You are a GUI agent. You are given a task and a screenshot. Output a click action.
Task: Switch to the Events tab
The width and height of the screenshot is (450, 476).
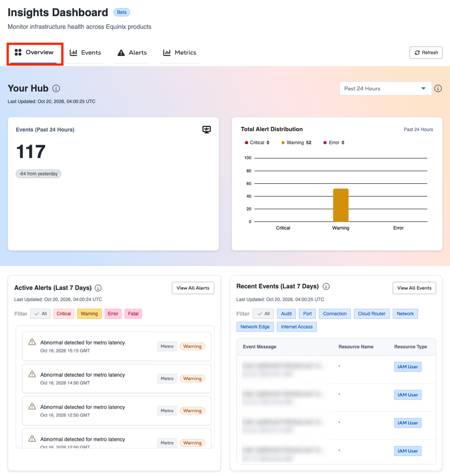(x=85, y=53)
